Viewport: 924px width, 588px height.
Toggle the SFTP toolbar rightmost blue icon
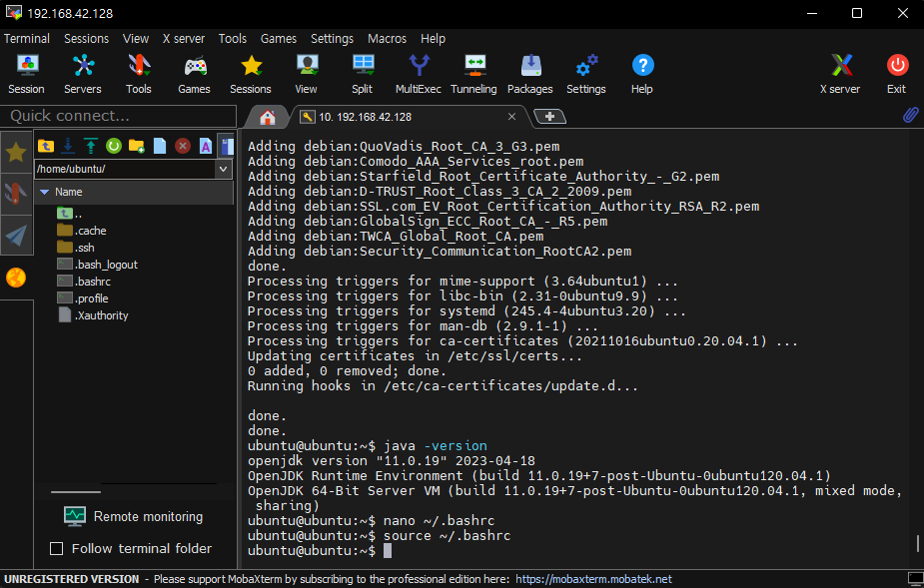coord(227,146)
